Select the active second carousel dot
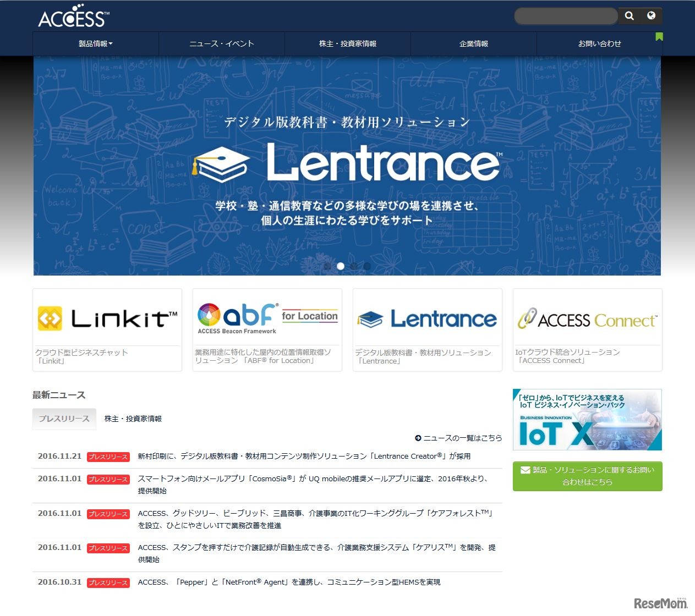This screenshot has height=616, width=695. click(x=341, y=266)
